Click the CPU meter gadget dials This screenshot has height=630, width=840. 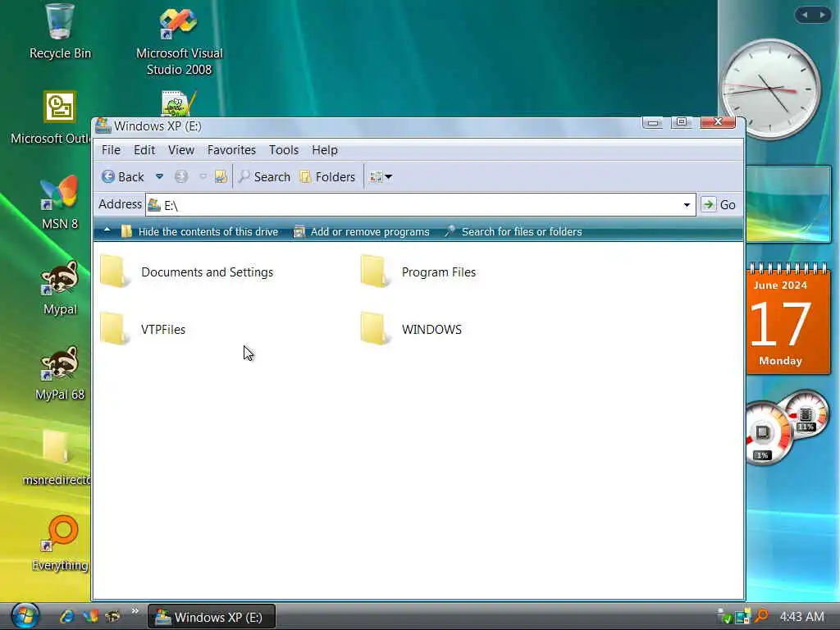click(787, 427)
